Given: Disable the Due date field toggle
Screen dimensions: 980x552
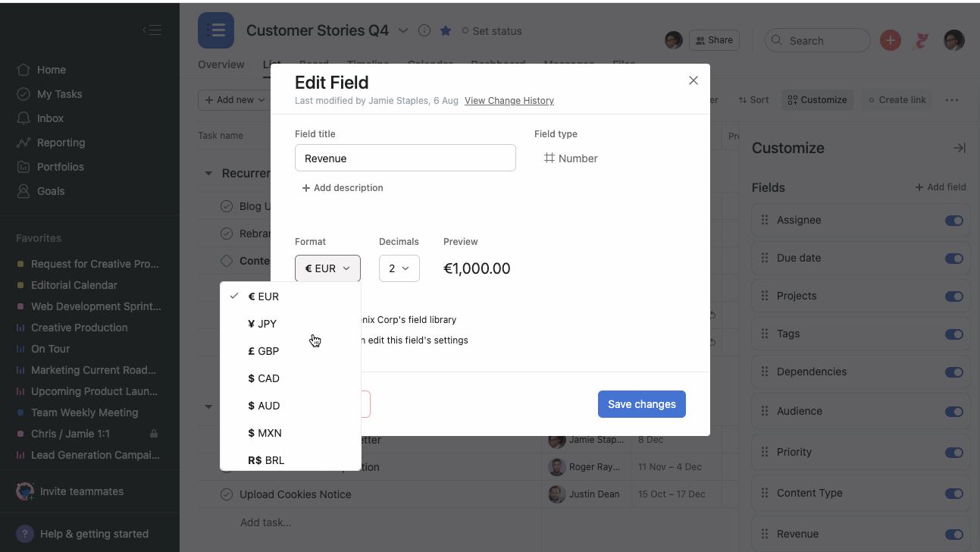Looking at the screenshot, I should (x=953, y=259).
